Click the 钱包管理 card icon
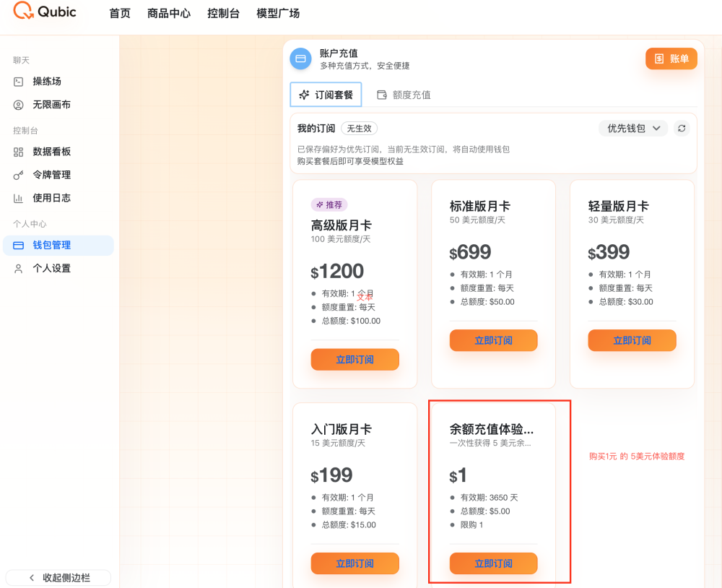The image size is (722, 588). tap(19, 245)
